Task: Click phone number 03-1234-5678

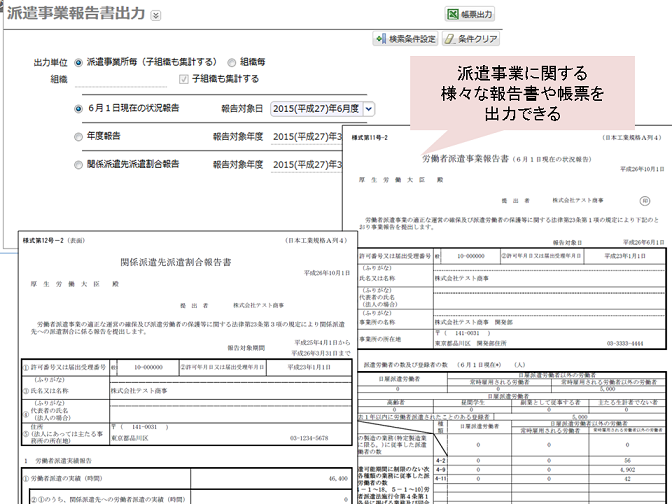Action: (x=309, y=438)
